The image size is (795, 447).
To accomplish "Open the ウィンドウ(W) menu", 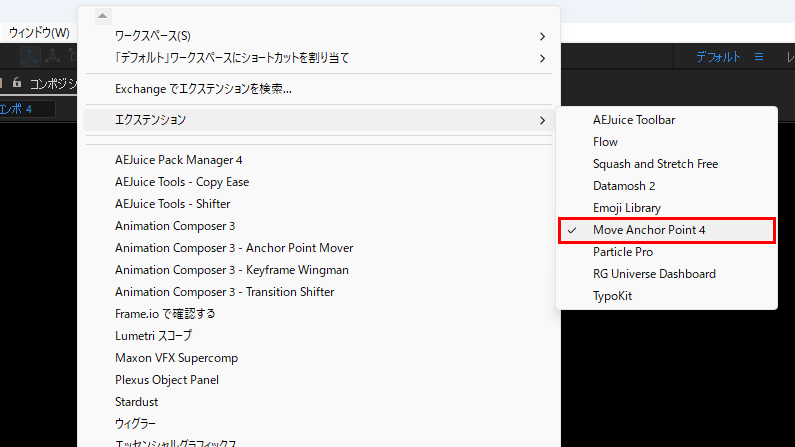I will click(39, 33).
